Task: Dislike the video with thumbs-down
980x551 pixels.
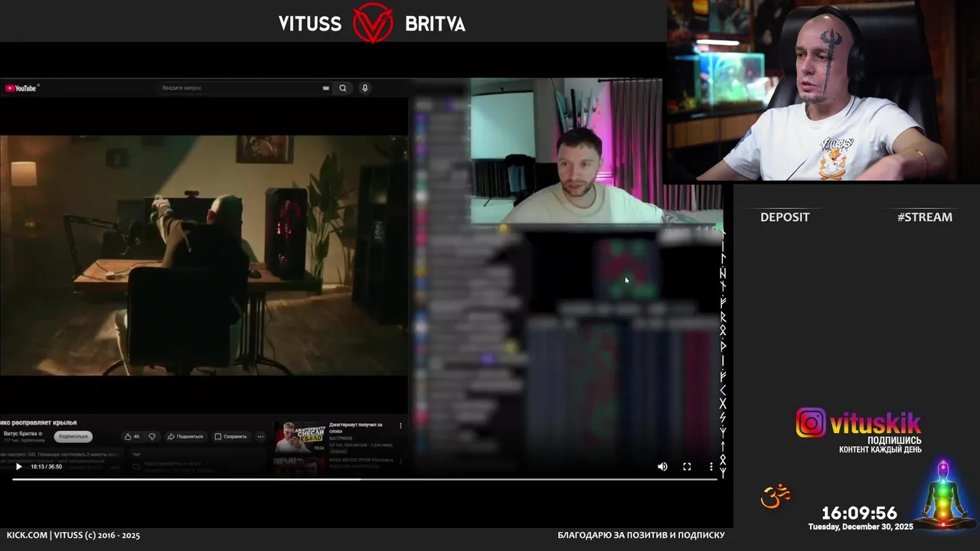Action: pyautogui.click(x=152, y=436)
